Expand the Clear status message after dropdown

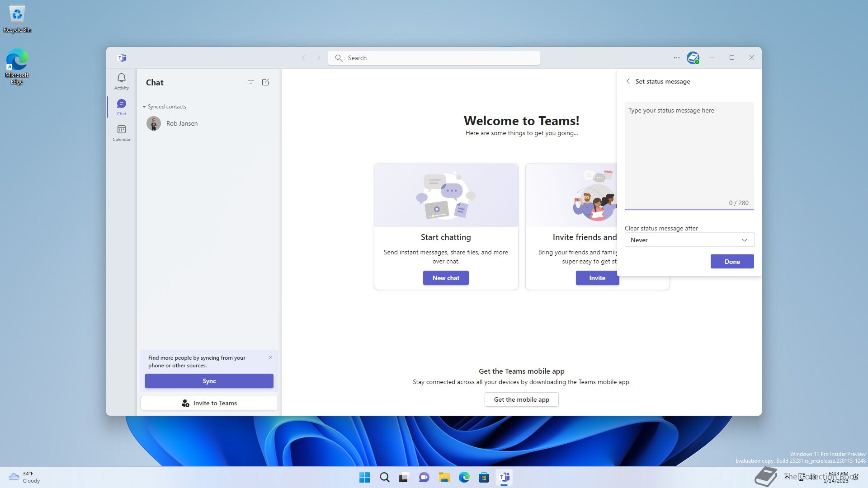click(x=689, y=240)
